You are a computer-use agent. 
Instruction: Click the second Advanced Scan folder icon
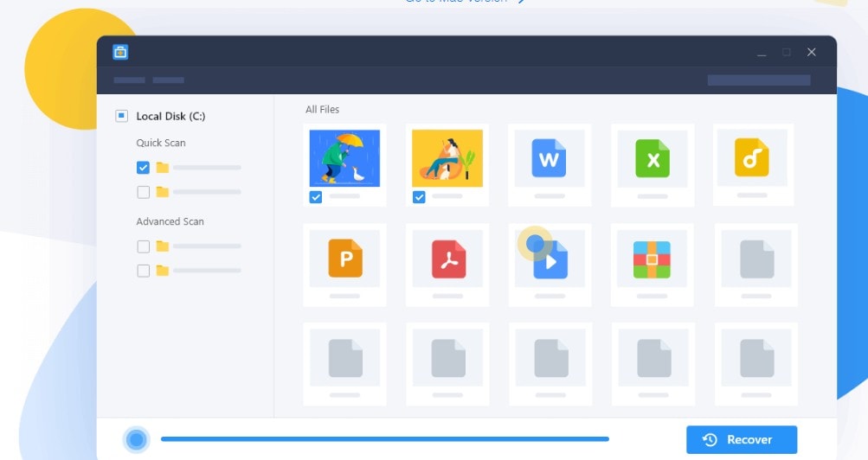pos(162,271)
